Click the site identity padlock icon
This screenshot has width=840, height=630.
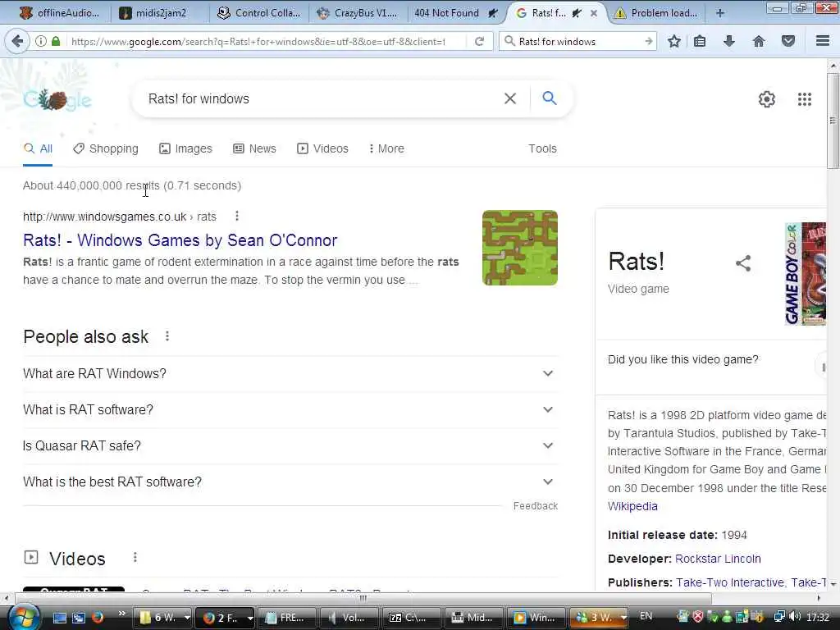tap(56, 41)
